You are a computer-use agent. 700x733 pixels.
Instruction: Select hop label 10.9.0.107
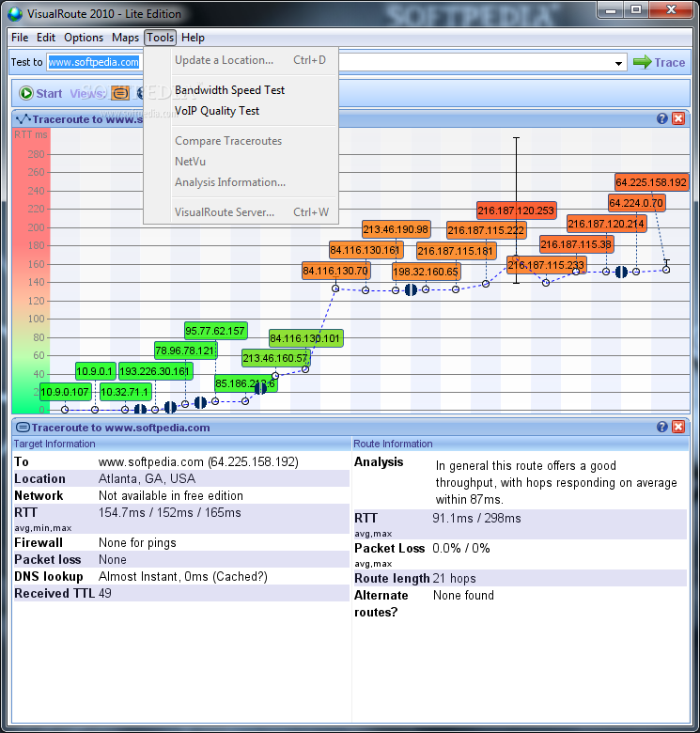pyautogui.click(x=65, y=392)
